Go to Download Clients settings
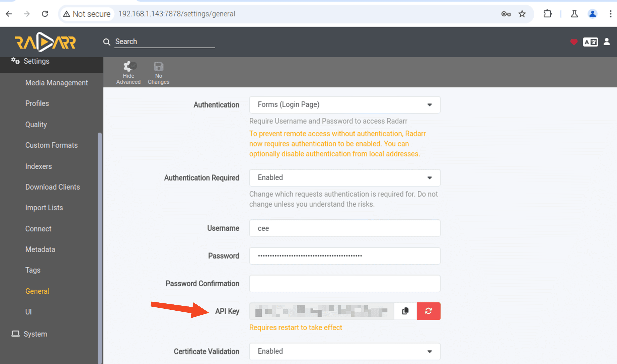 point(53,187)
